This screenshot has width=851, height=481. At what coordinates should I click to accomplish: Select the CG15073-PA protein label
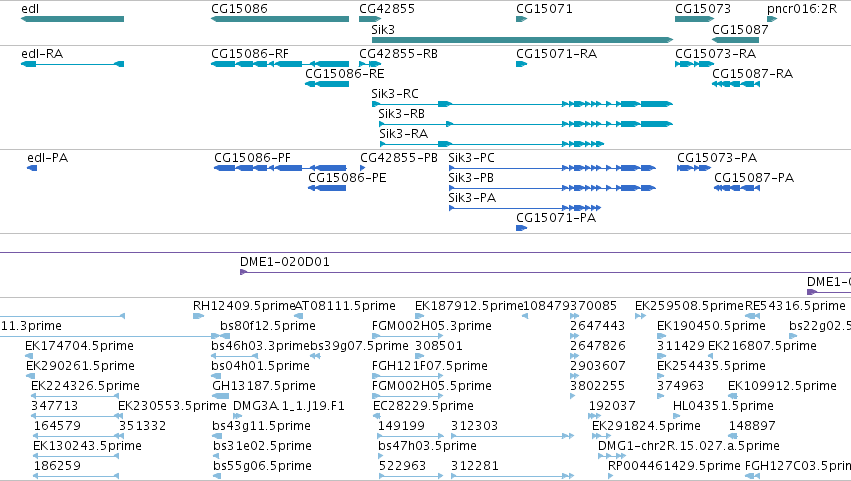click(717, 158)
